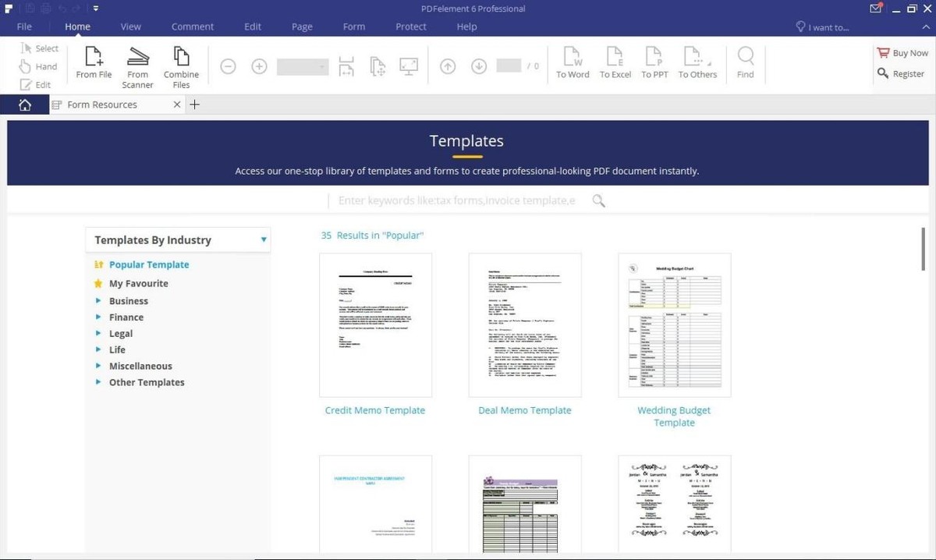Click the search magnifier icon

tap(598, 200)
